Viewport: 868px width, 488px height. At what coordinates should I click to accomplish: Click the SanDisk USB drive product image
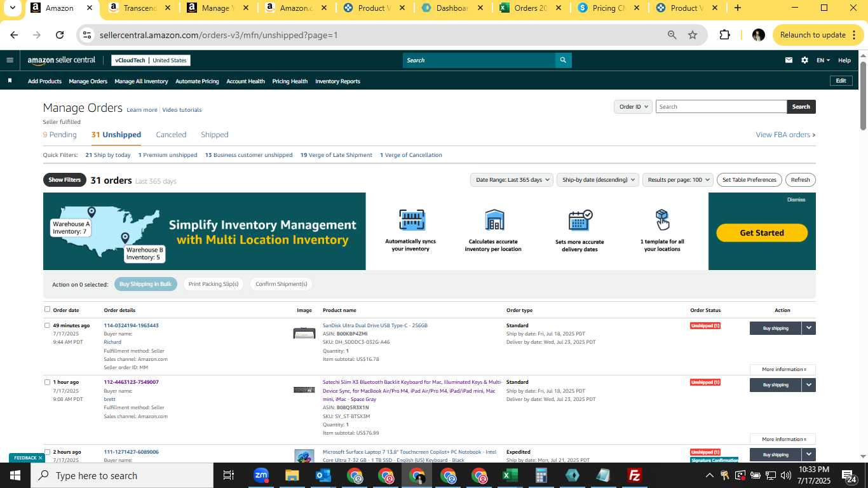304,332
